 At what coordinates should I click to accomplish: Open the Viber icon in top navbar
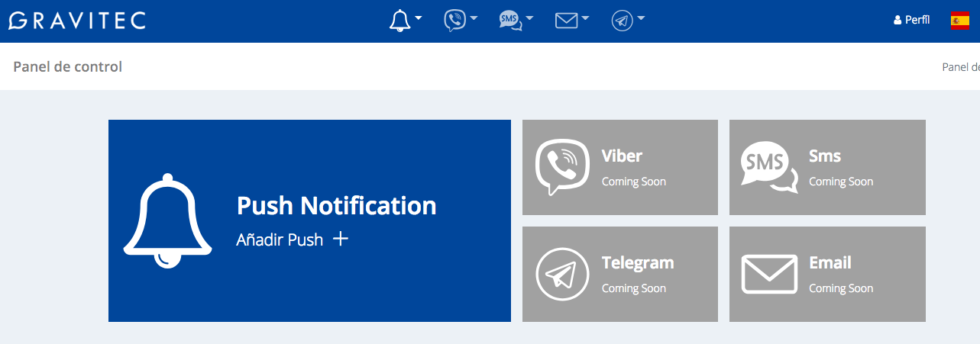[x=454, y=21]
